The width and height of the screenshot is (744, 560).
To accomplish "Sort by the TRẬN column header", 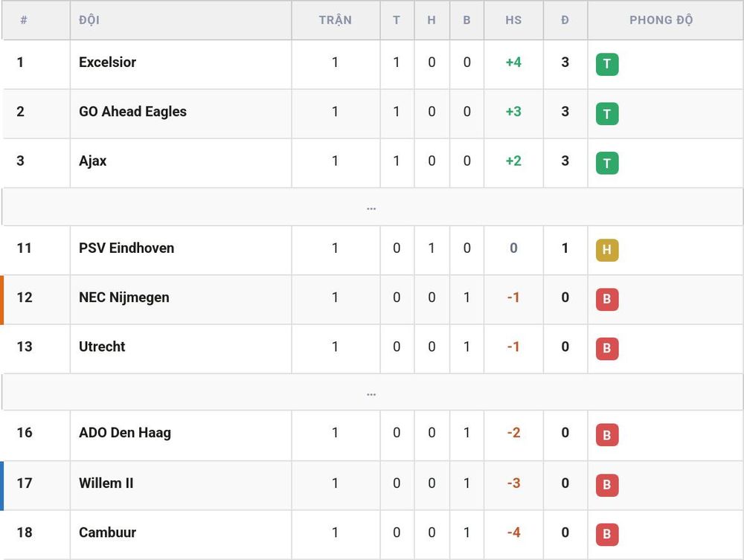I will [x=335, y=20].
